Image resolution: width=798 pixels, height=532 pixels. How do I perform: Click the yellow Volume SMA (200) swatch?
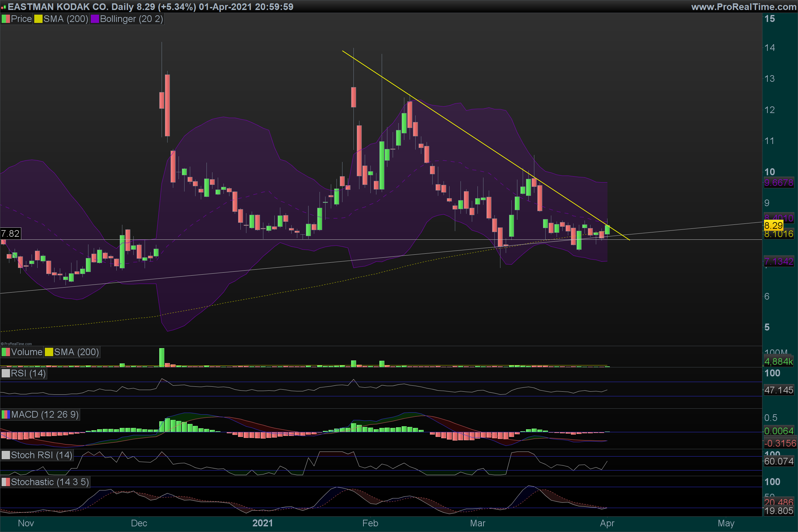click(x=49, y=352)
